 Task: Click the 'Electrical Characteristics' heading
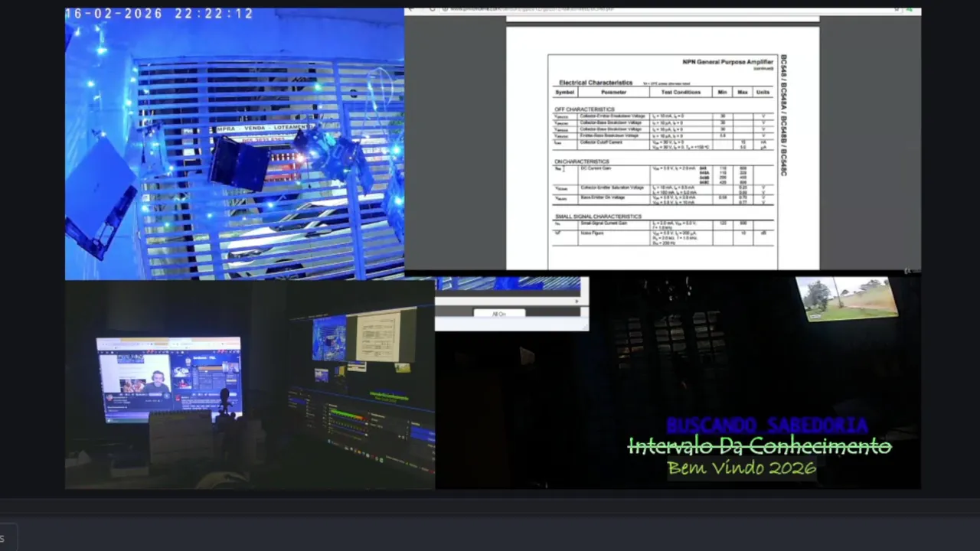click(x=596, y=82)
